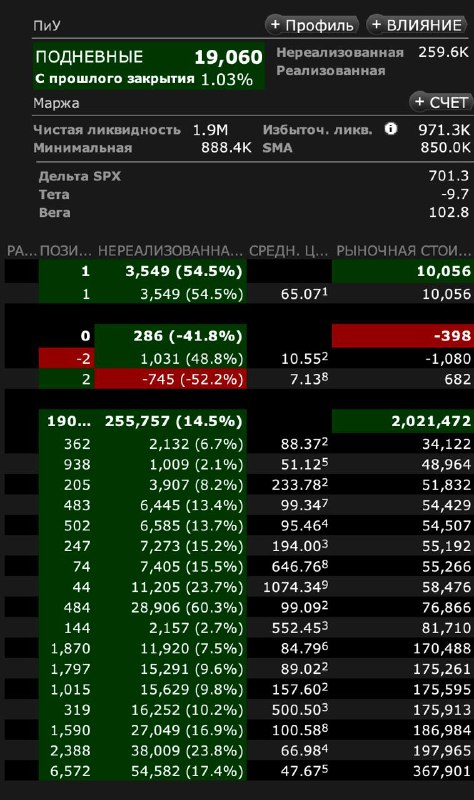Screen dimensions: 474x800
Task: Select the row with 28,906 (60.3%) gain
Action: 239,607
